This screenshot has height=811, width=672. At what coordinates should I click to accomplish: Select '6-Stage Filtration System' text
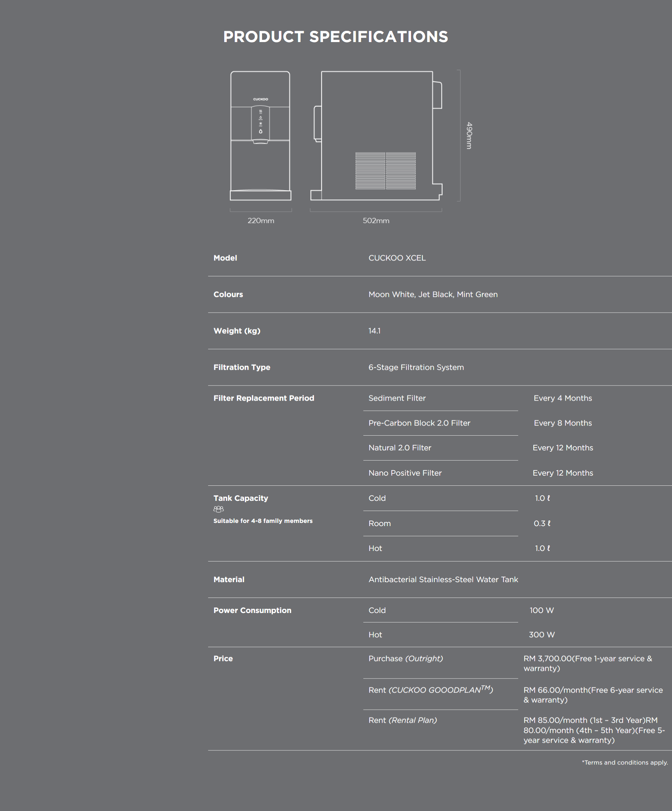pyautogui.click(x=416, y=367)
